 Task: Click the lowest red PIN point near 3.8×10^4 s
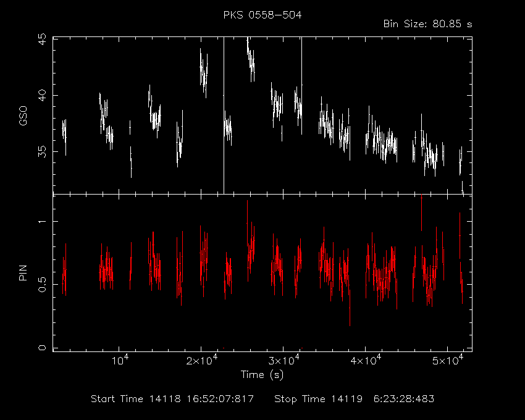350,308
